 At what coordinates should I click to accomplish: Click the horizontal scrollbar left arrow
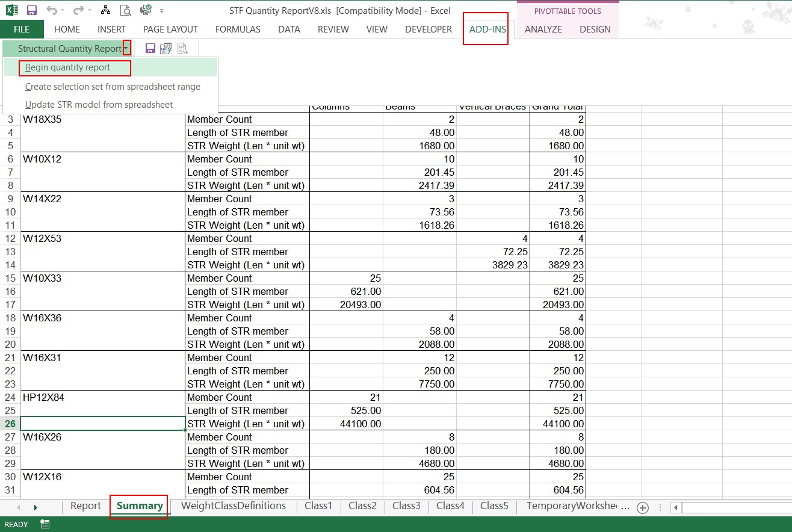(x=676, y=507)
